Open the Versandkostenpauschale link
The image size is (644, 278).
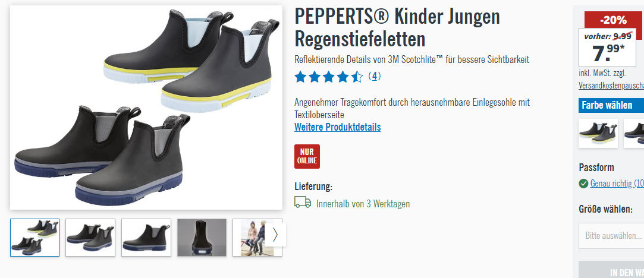pos(611,86)
